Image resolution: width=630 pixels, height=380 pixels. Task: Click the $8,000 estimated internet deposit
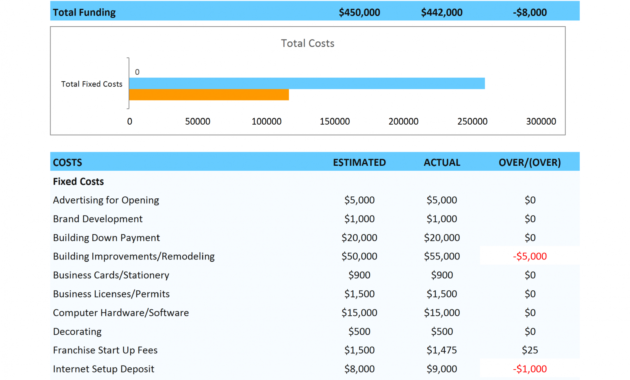tap(359, 369)
